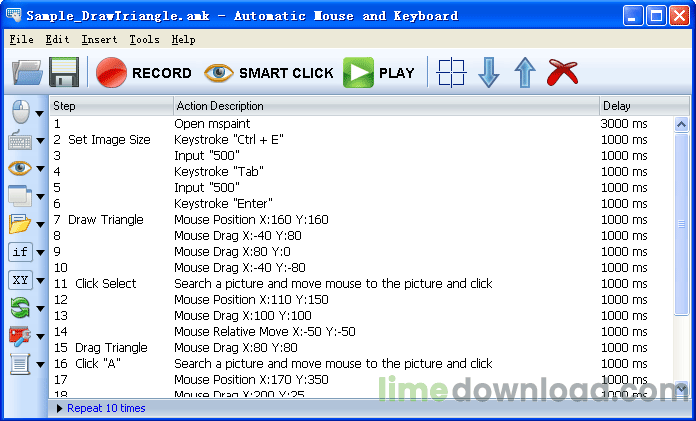
Task: Expand the window action dropdown arrow
Action: (40, 197)
